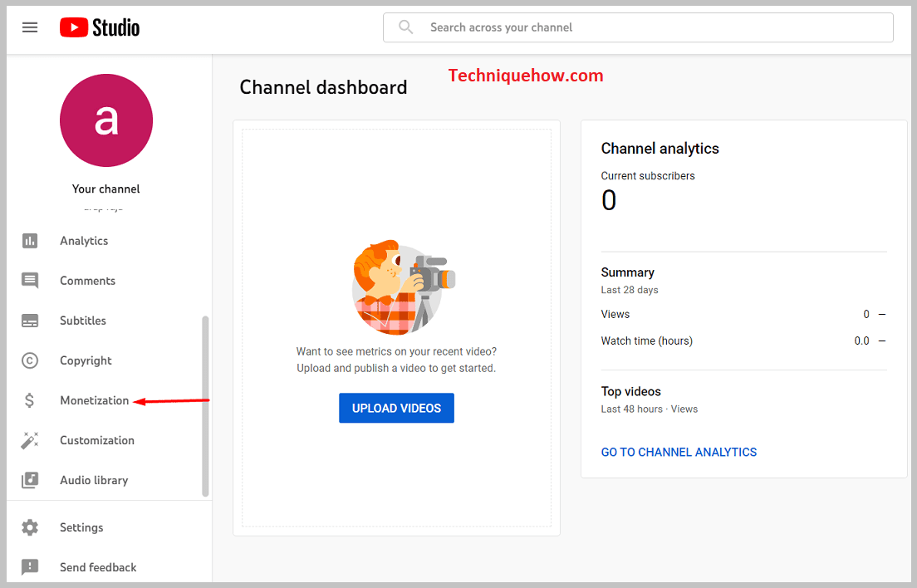Click the Copyright circle-C icon
This screenshot has height=588, width=917.
[30, 360]
